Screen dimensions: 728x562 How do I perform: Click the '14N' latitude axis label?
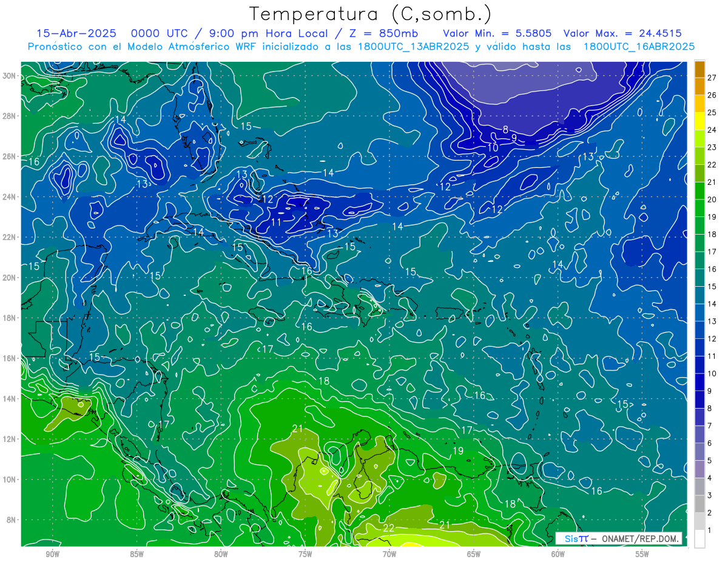pyautogui.click(x=10, y=398)
